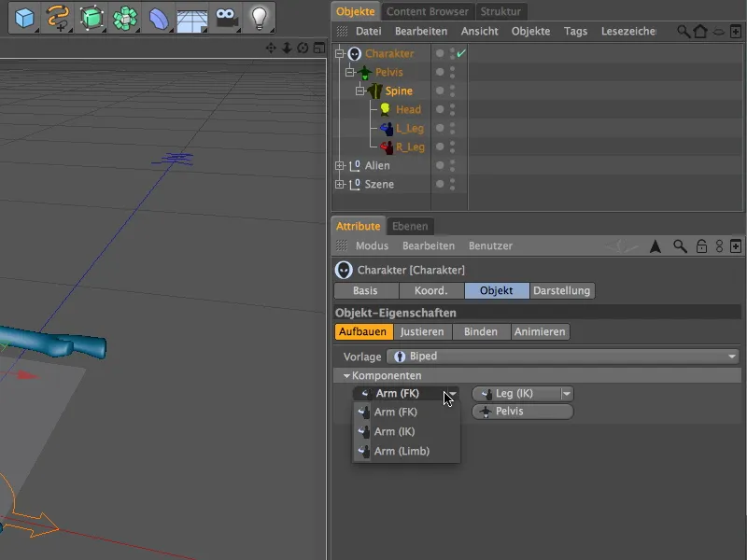
Task: Open the Vorlage Biped dropdown
Action: click(x=563, y=357)
